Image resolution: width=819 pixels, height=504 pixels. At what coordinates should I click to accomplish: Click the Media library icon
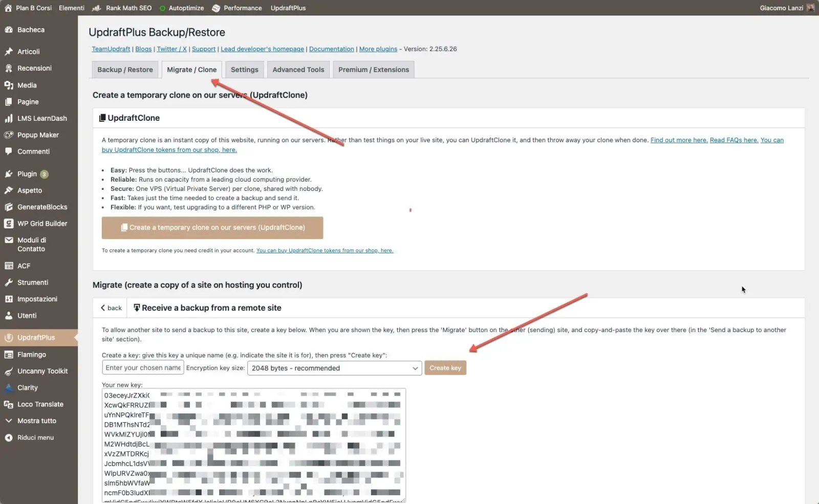9,85
